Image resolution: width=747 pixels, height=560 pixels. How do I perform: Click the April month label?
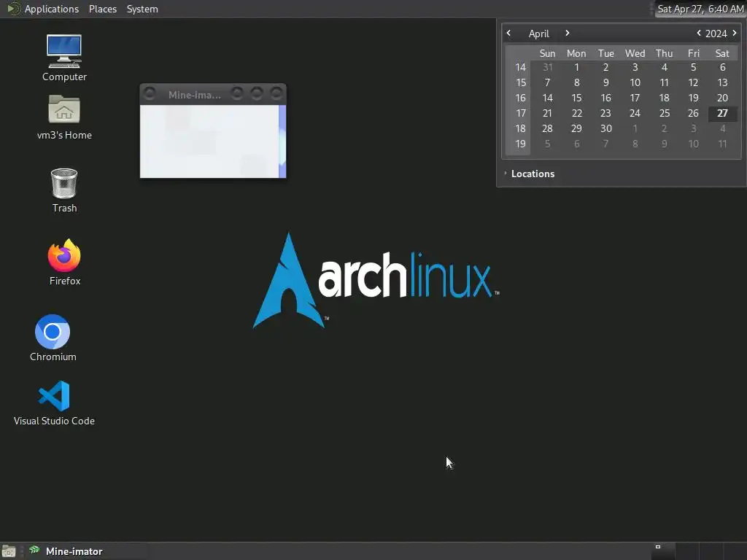pyautogui.click(x=539, y=34)
